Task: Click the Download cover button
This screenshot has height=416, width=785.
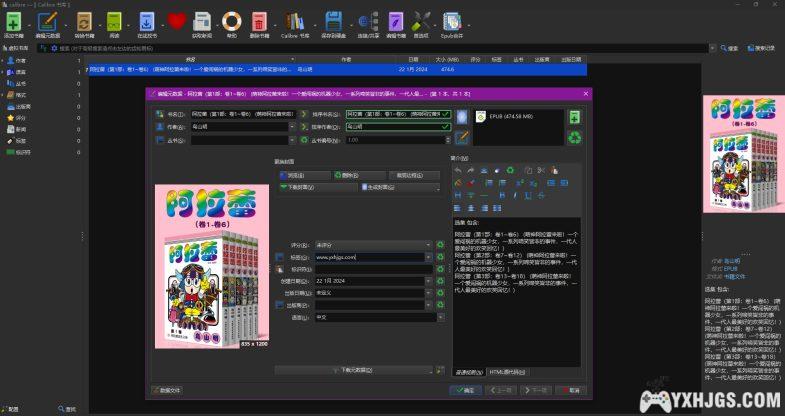Action: [318, 187]
